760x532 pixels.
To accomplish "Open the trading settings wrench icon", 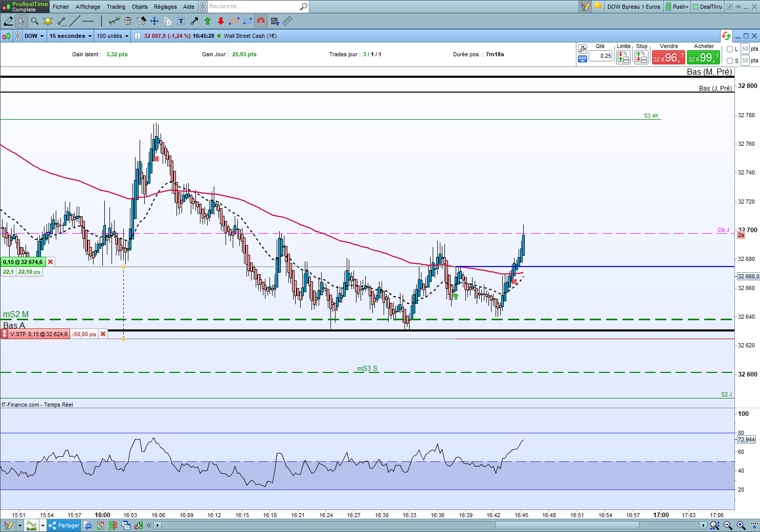I will (582, 49).
